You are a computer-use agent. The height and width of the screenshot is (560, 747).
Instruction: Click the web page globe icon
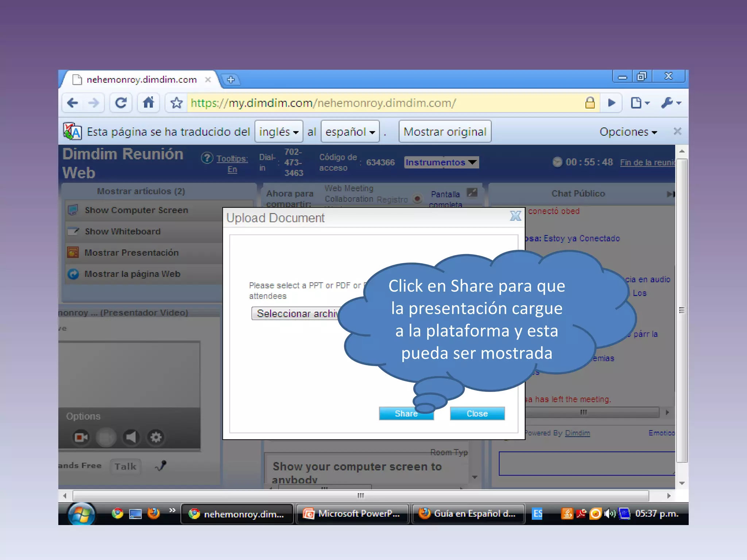(73, 274)
